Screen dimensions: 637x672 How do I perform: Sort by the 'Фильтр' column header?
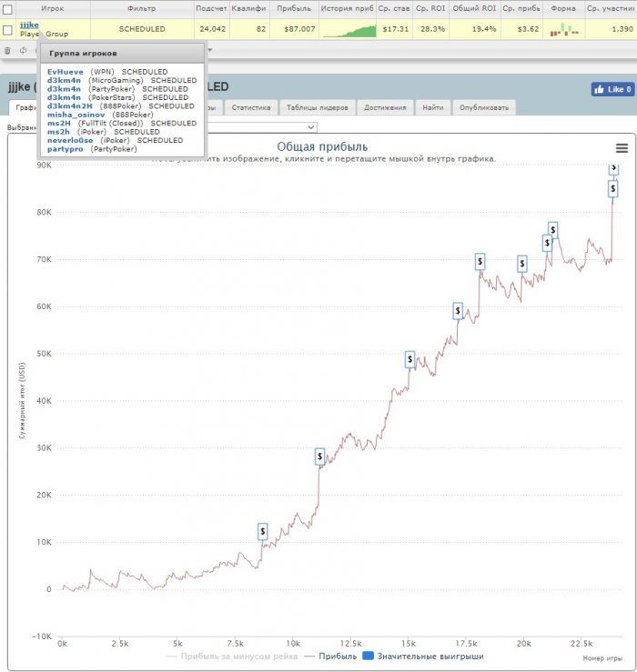click(x=142, y=8)
